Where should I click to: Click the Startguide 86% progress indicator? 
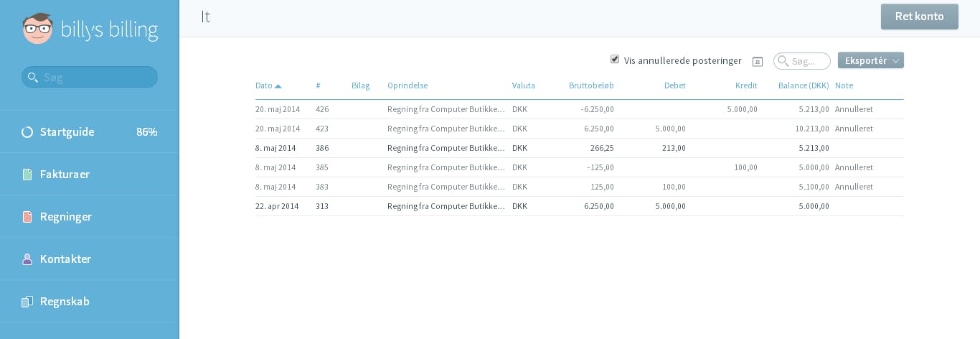click(x=146, y=132)
